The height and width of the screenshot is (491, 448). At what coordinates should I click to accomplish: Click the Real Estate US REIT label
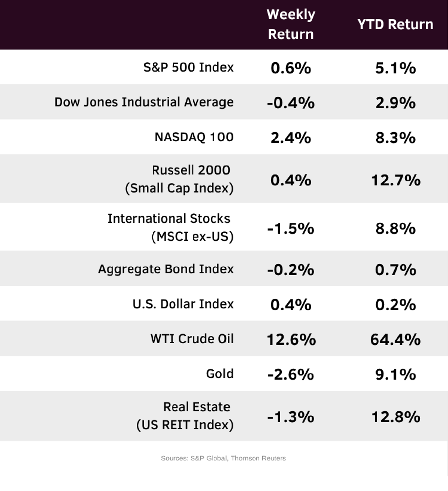(185, 416)
